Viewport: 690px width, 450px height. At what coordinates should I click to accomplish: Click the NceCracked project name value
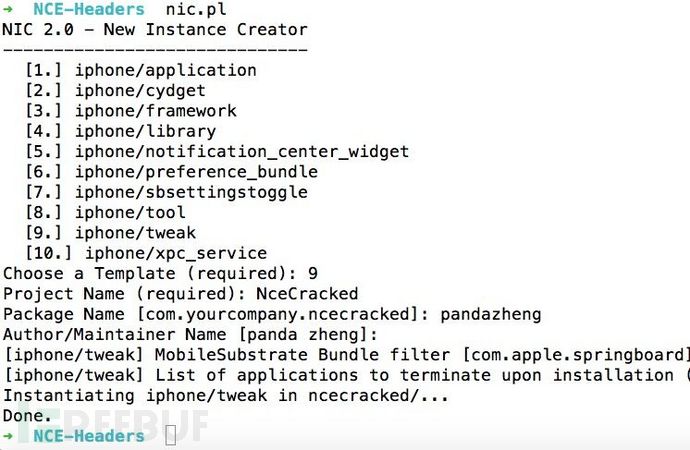307,293
